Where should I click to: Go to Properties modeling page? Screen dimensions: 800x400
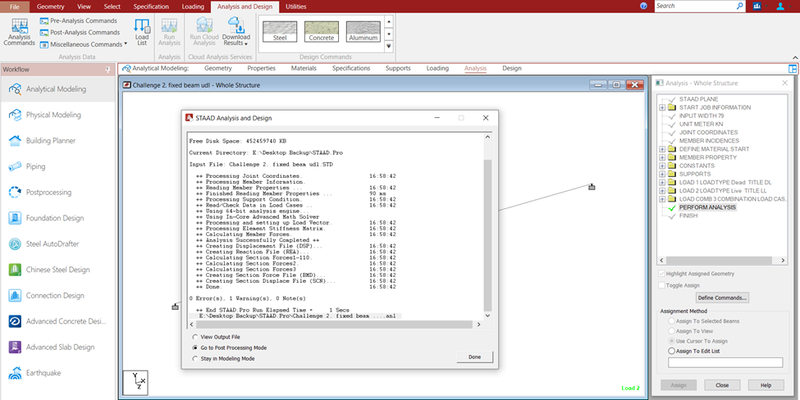pos(261,68)
